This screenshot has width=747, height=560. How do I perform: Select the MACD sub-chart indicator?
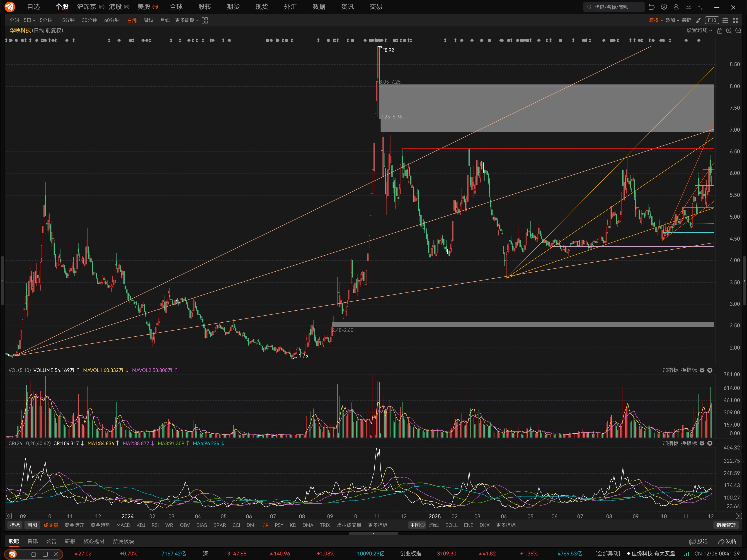(123, 525)
